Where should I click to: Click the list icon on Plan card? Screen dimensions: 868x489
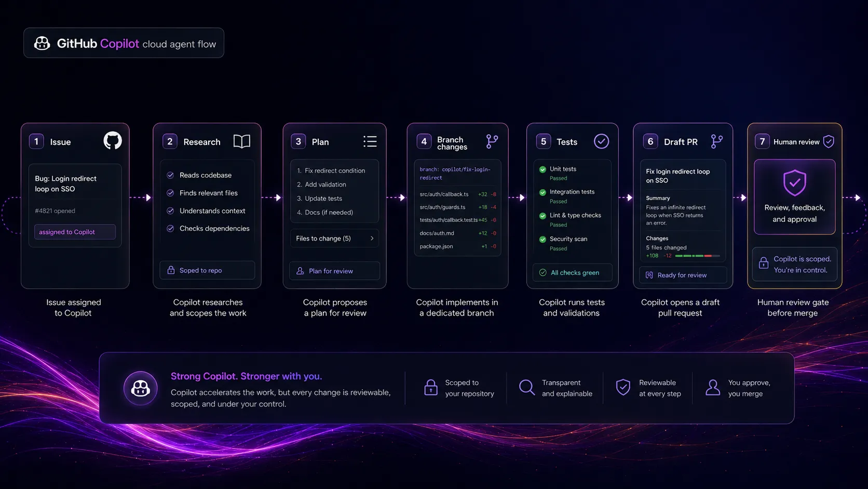point(370,141)
